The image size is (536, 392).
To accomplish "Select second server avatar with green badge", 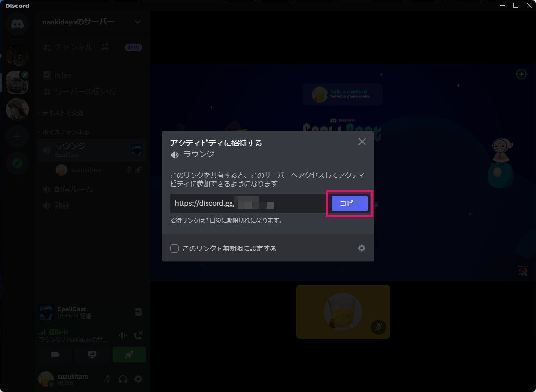I will (17, 83).
